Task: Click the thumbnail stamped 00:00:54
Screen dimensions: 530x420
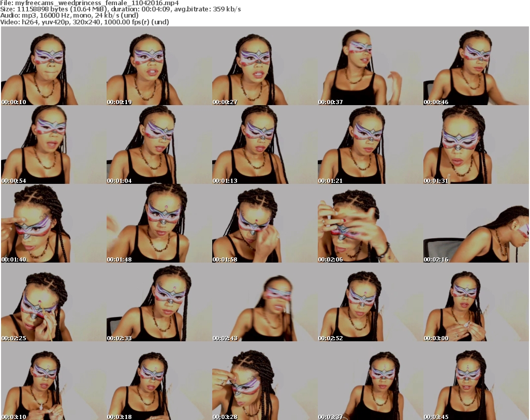Action: coord(54,144)
